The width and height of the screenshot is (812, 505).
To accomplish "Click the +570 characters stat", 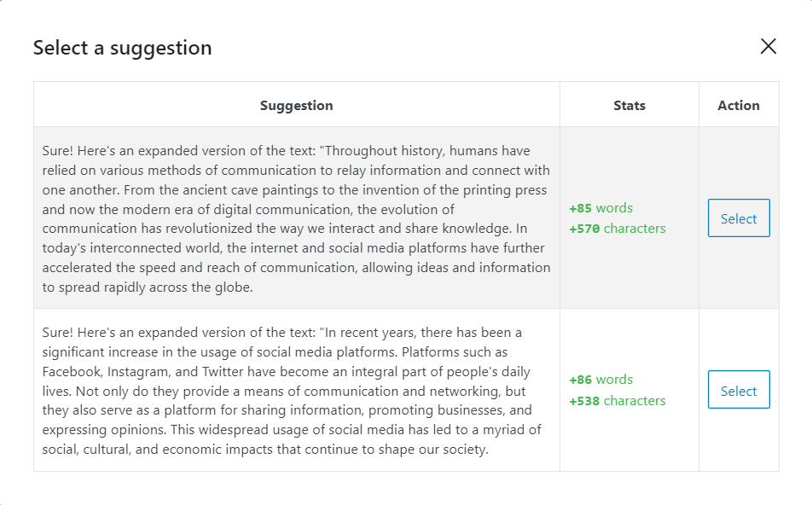I will (x=618, y=229).
